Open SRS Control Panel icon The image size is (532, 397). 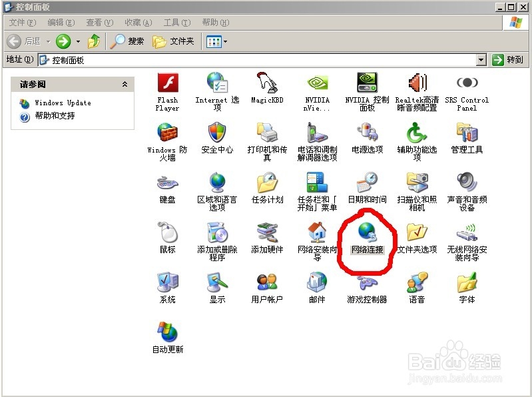click(x=467, y=83)
